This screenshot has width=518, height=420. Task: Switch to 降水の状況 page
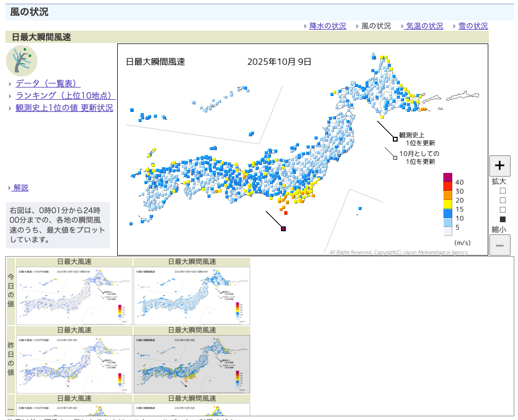tap(328, 26)
